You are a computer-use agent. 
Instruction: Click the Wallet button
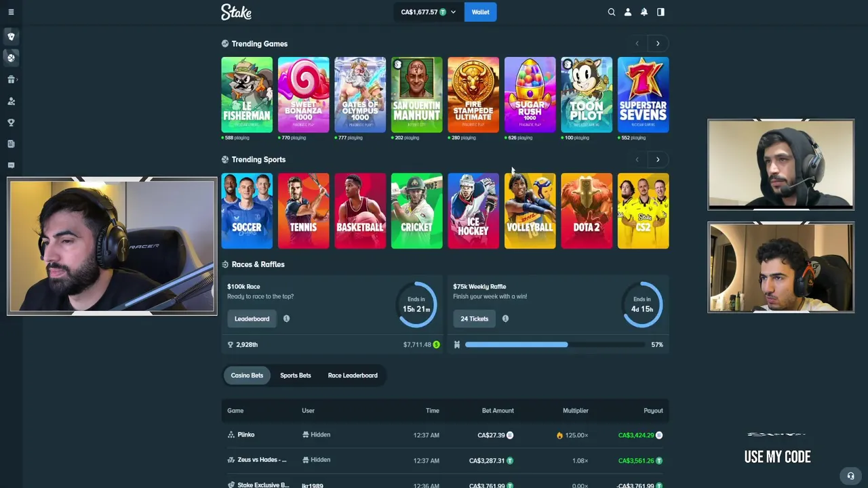coord(481,12)
